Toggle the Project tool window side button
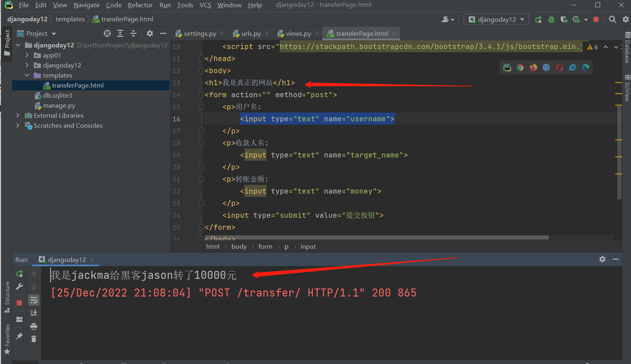The height and width of the screenshot is (364, 631). (7, 42)
